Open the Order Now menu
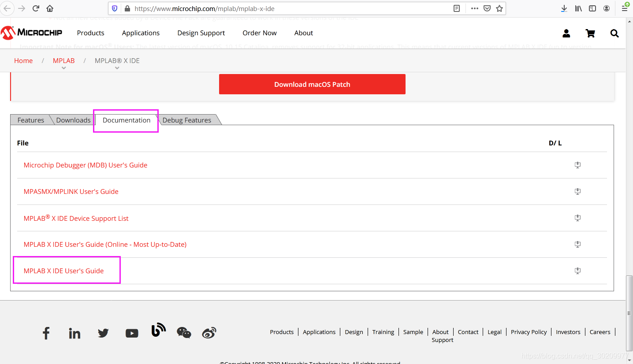633x364 pixels. pos(260,33)
